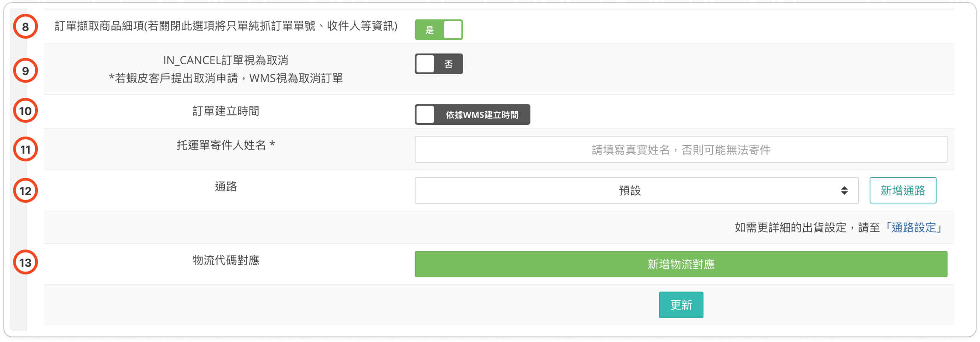980x342 pixels.
Task: Click the numbered marker 12 circle
Action: pyautogui.click(x=25, y=191)
